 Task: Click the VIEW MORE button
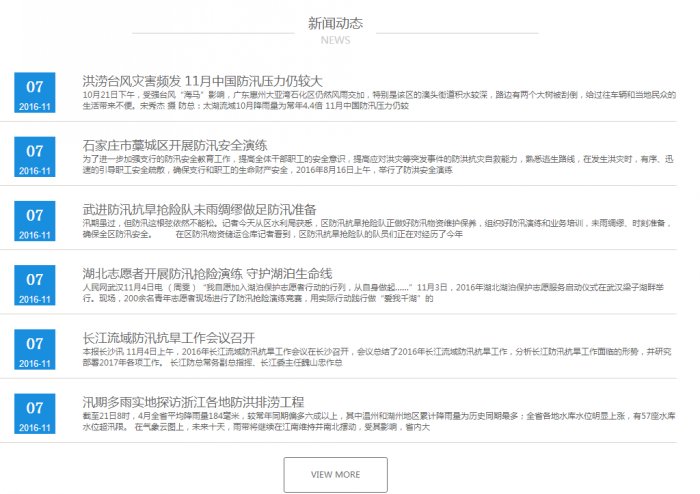pos(335,474)
